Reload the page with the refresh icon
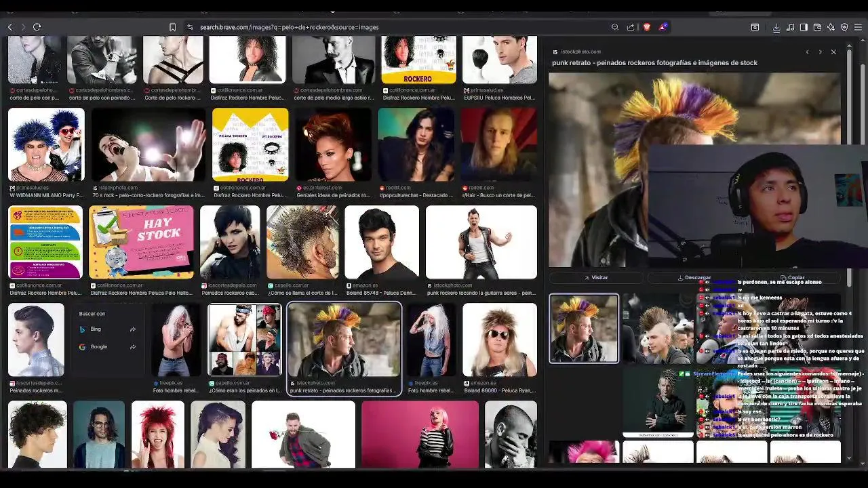The image size is (868, 488). [37, 27]
